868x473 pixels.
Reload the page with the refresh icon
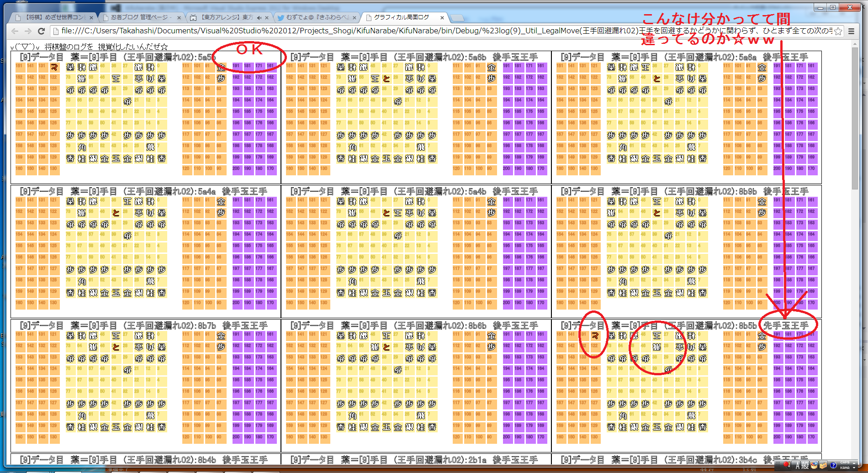(x=41, y=31)
